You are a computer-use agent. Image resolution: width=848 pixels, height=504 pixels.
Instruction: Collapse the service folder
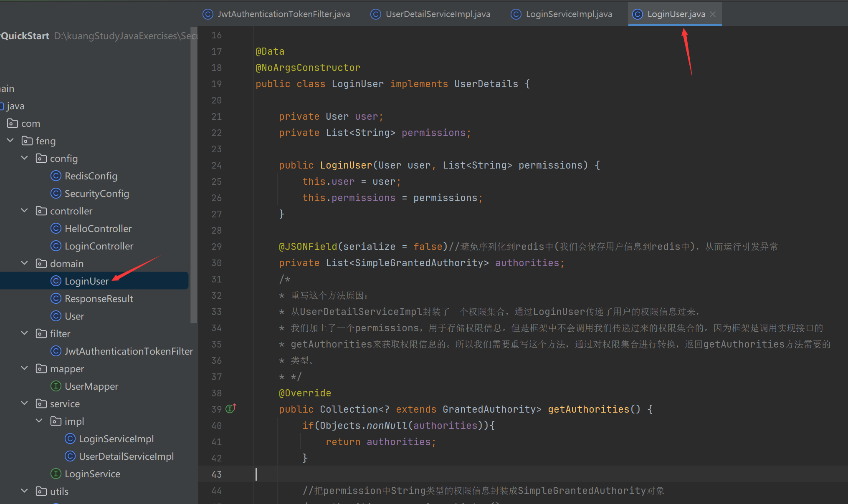(25, 403)
